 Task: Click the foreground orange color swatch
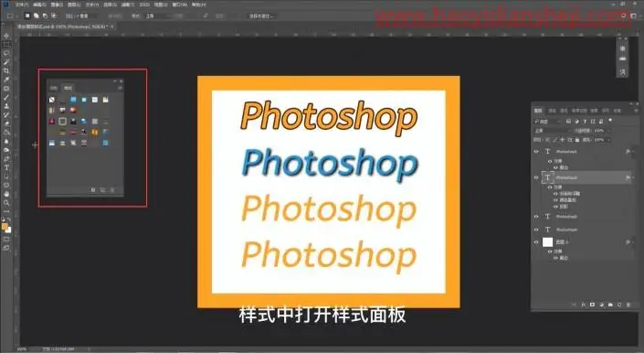(x=5, y=227)
